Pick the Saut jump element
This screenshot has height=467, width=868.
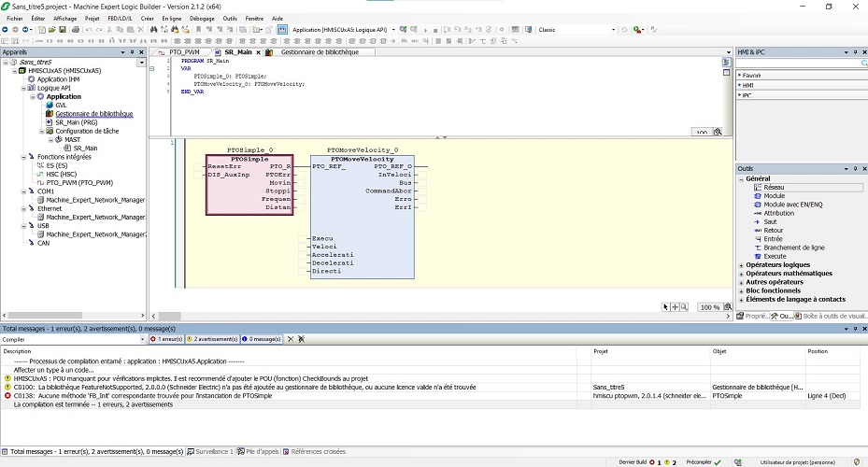pos(770,221)
